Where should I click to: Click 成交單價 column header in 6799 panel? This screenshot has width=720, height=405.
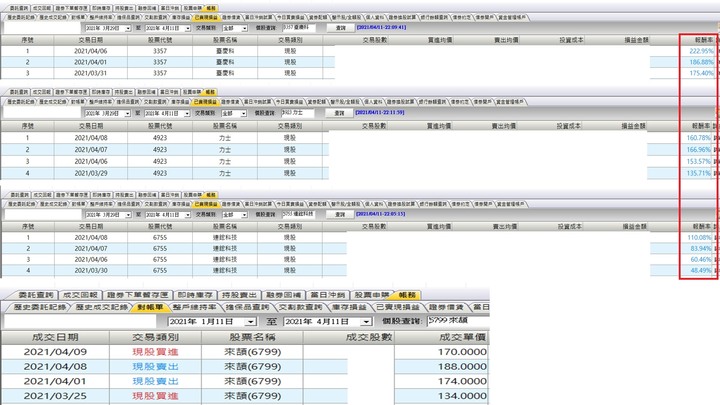pyautogui.click(x=442, y=337)
